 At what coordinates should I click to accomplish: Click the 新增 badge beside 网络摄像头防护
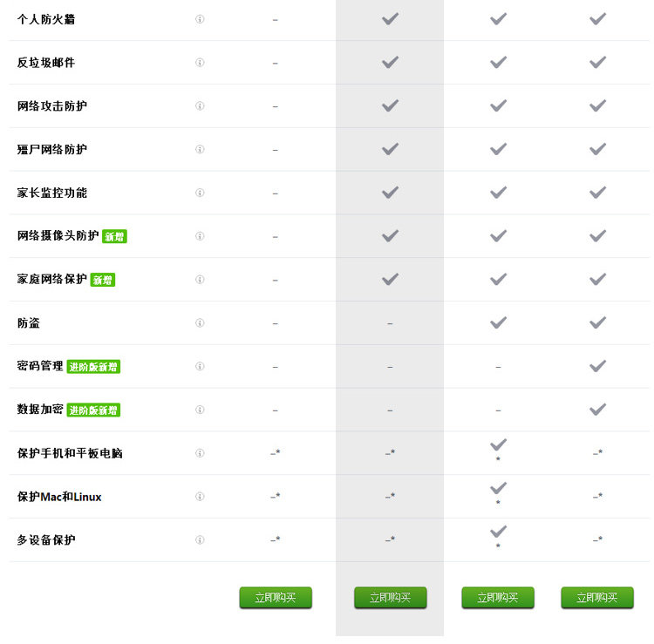114,237
